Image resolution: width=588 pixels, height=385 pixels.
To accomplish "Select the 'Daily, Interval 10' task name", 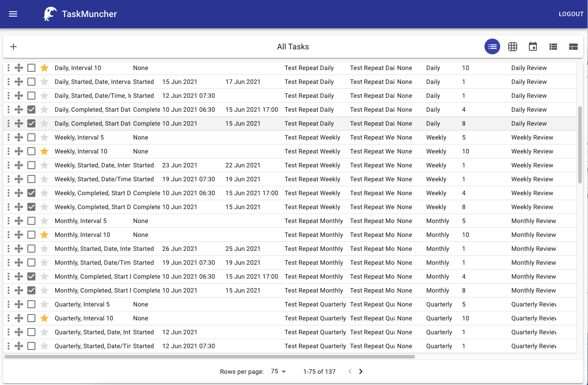I will coord(78,68).
